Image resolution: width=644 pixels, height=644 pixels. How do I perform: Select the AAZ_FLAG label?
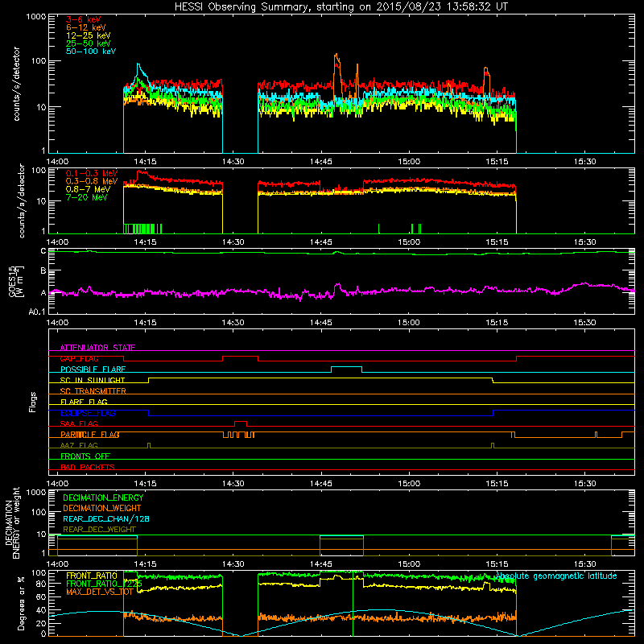(x=79, y=445)
